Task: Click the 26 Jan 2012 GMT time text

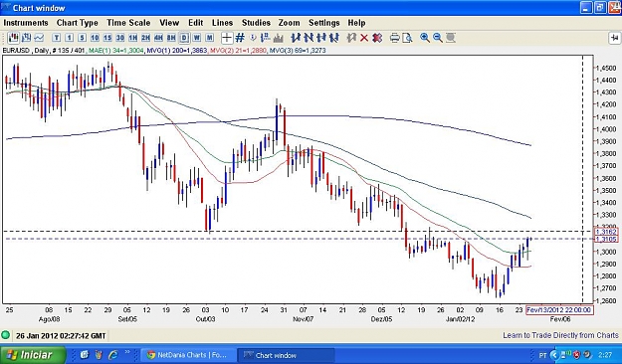Action: click(x=61, y=336)
